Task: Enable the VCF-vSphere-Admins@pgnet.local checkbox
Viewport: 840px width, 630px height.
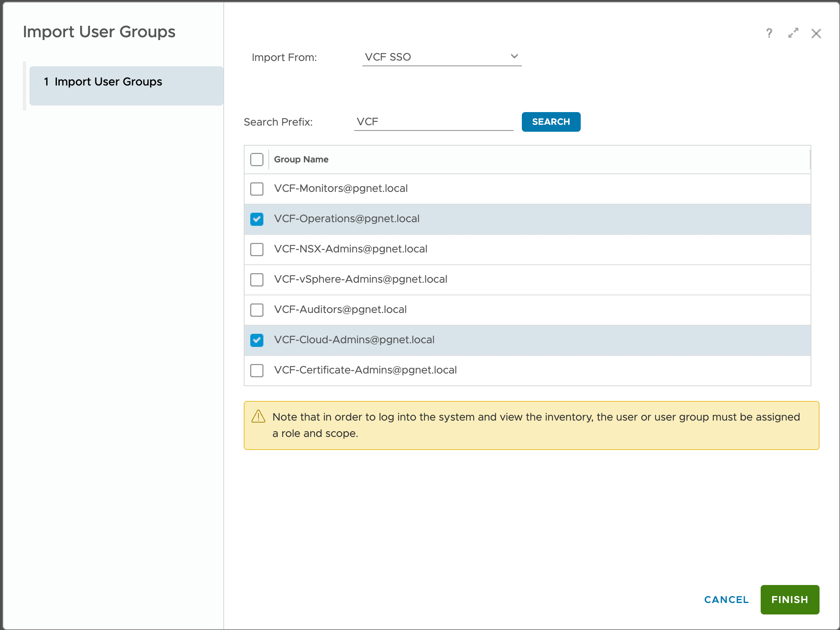Action: 257,280
